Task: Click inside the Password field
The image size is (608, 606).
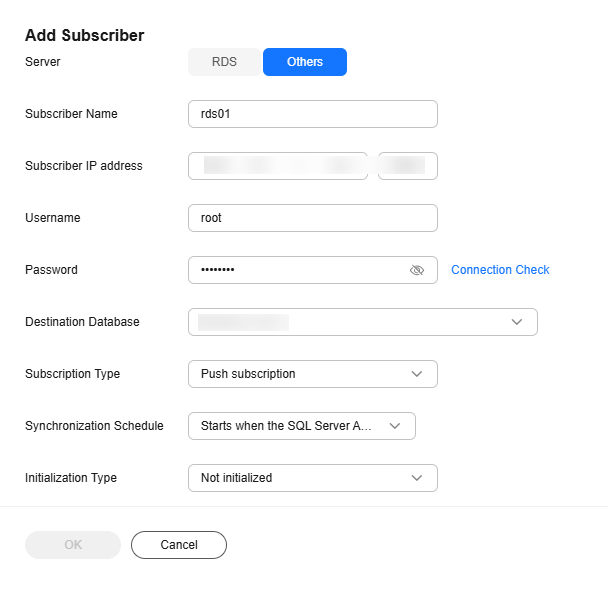Action: (299, 270)
